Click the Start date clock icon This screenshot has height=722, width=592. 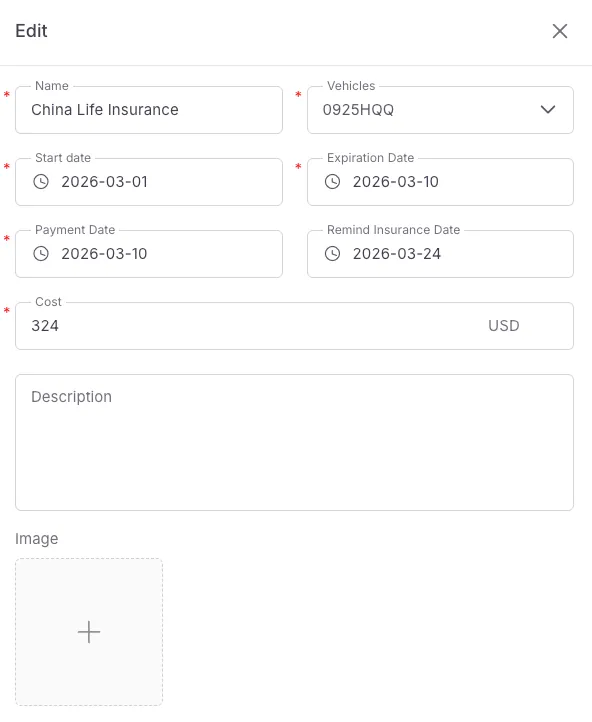click(41, 182)
